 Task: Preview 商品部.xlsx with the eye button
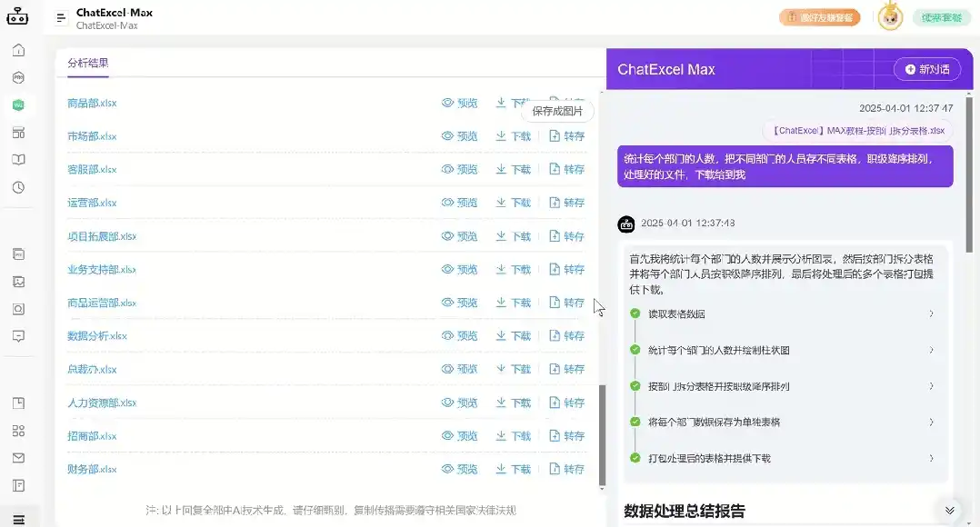(x=459, y=103)
